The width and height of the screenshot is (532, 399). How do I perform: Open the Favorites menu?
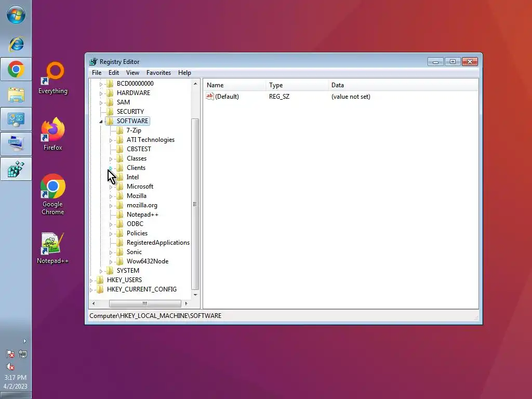point(158,73)
